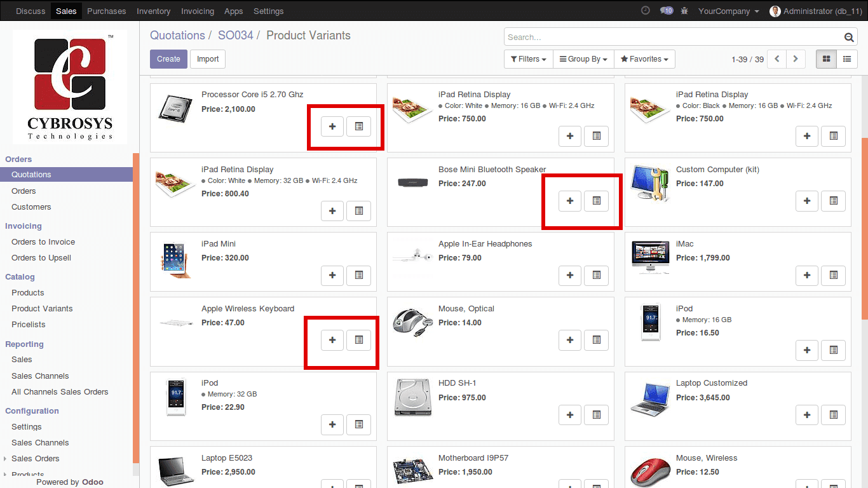Open Purchases app menu

pos(107,11)
